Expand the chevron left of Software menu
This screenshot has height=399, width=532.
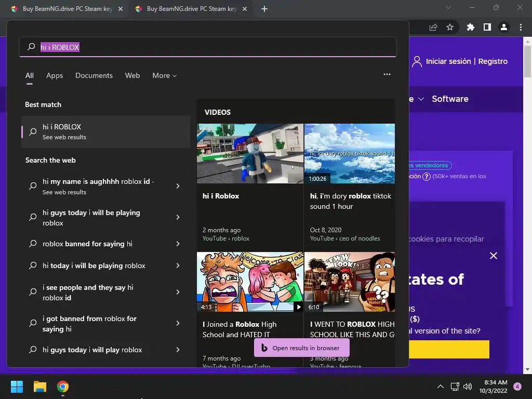coord(421,99)
